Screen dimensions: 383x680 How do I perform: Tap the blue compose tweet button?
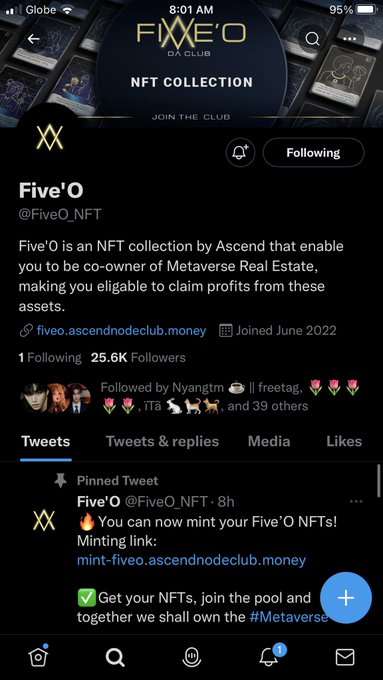346,598
